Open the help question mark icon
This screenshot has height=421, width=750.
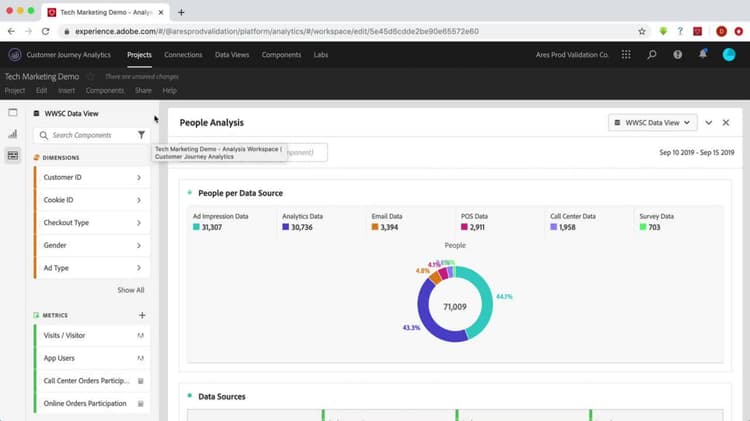tap(677, 55)
